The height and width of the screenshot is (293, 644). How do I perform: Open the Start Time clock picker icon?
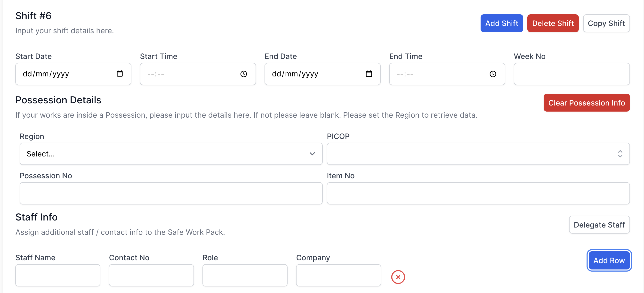click(x=243, y=74)
